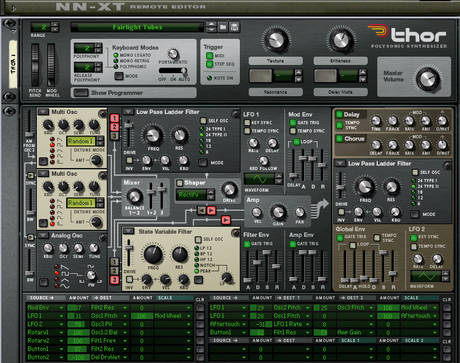Step LFO 1 waveform selector up

(279, 176)
